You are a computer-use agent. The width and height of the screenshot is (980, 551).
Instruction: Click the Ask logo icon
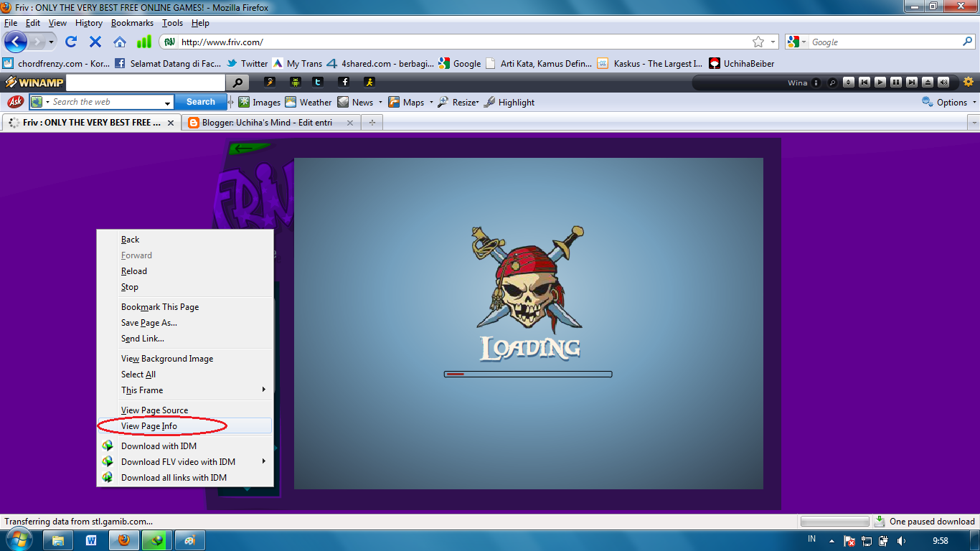click(x=15, y=102)
